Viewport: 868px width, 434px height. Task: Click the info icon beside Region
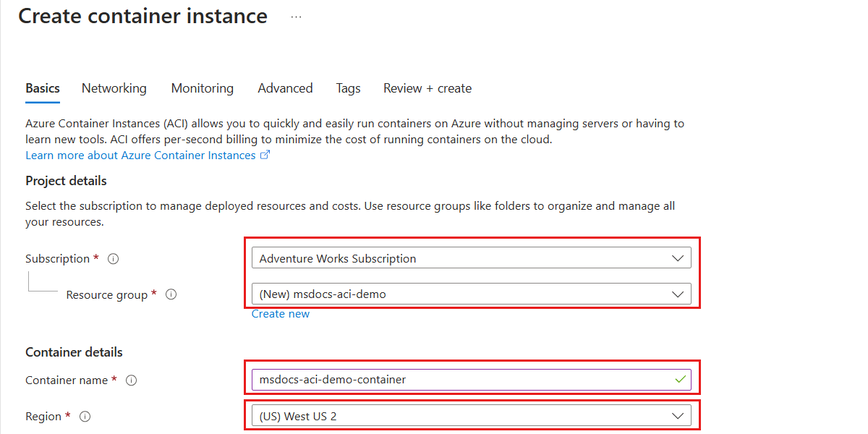tap(85, 417)
